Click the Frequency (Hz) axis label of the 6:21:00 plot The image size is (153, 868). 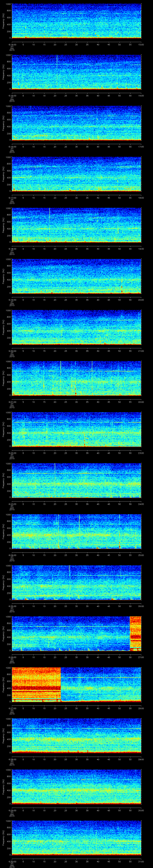tap(4, 378)
